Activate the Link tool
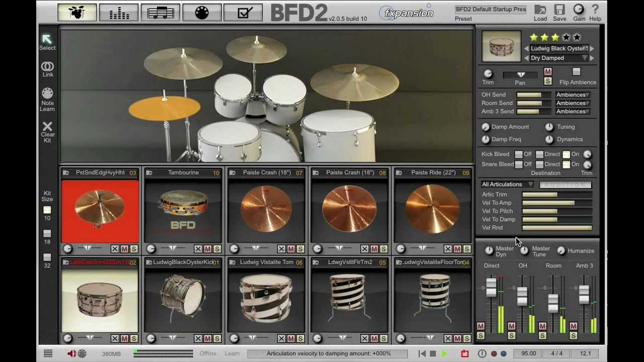The image size is (644, 362). 47,66
